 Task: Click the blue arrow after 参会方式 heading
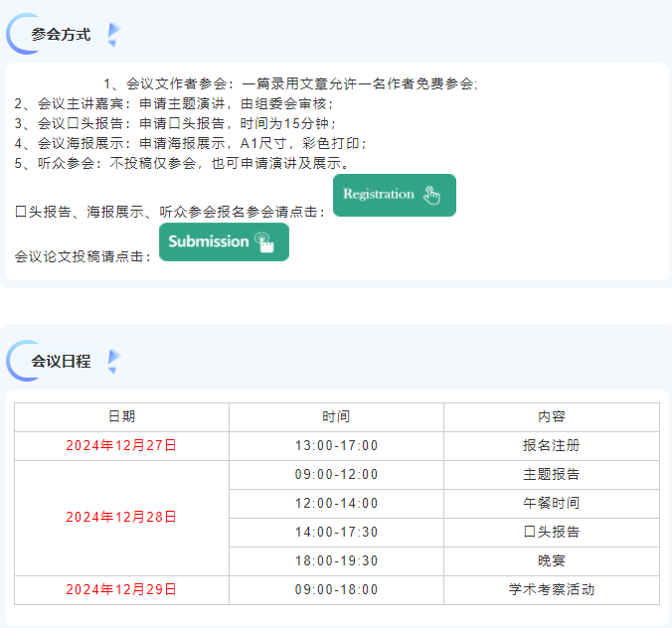coord(113,35)
